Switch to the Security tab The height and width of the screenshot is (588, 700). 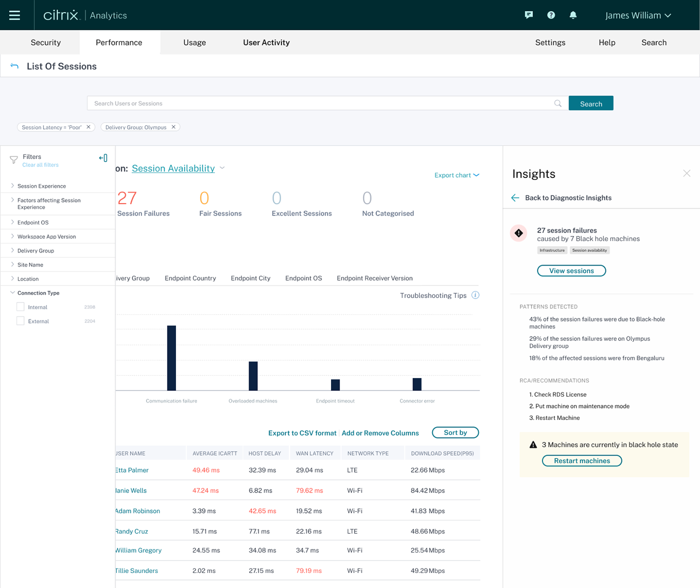(45, 42)
